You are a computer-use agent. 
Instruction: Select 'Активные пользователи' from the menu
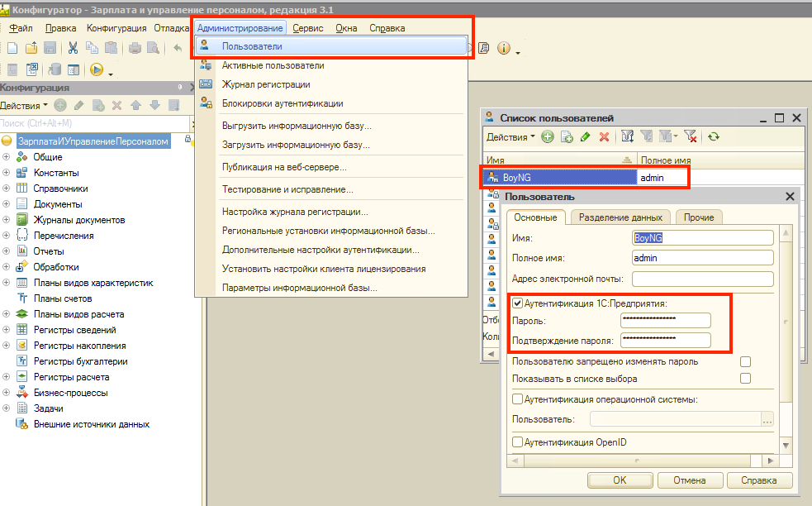(x=273, y=65)
